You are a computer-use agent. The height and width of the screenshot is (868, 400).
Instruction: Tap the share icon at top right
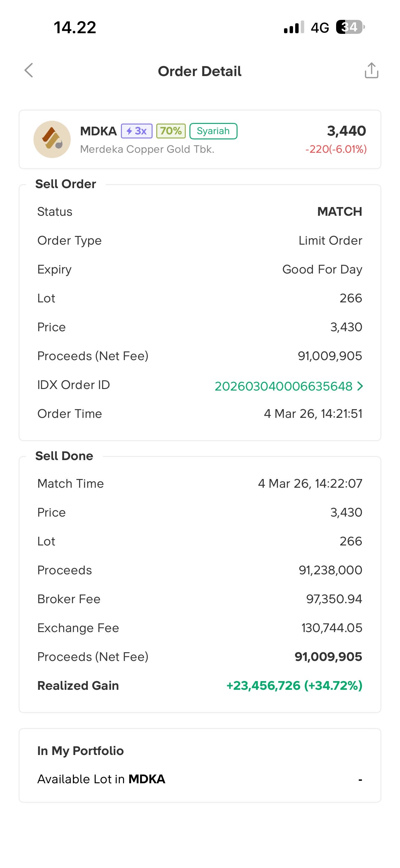pos(371,71)
